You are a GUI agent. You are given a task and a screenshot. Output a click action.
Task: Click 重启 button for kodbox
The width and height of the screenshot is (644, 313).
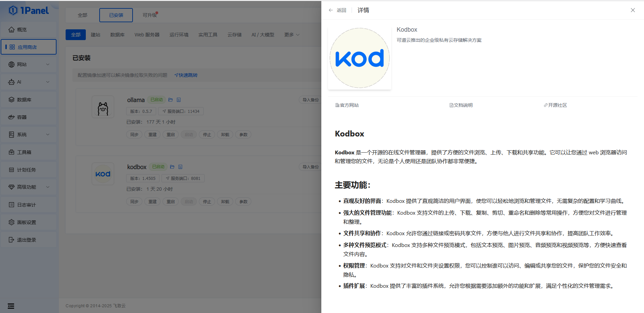pyautogui.click(x=171, y=202)
